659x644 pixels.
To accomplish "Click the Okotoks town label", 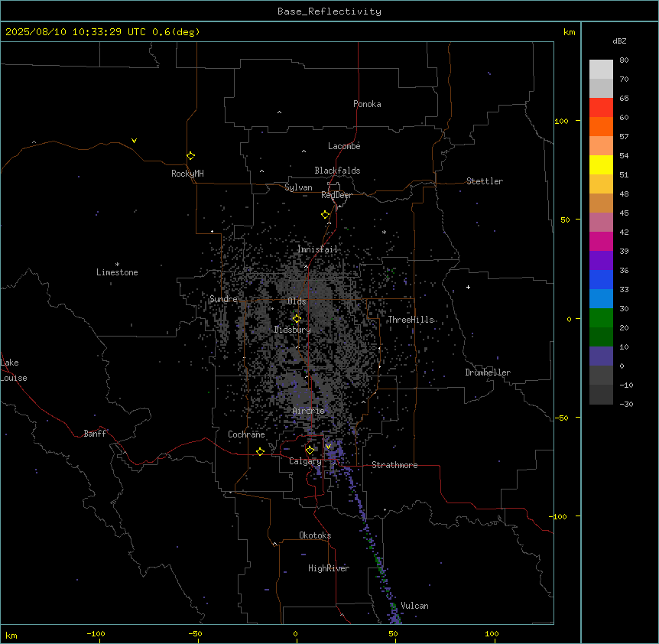I will (x=315, y=535).
